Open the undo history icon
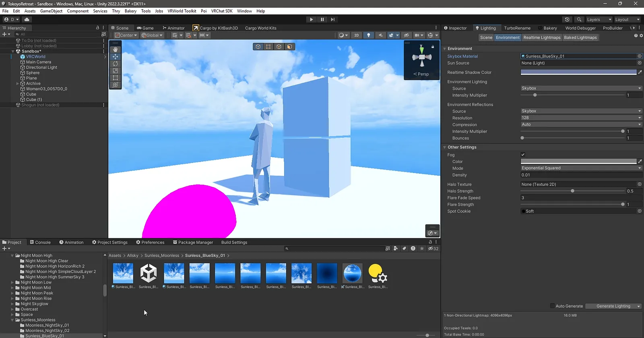 [567, 19]
